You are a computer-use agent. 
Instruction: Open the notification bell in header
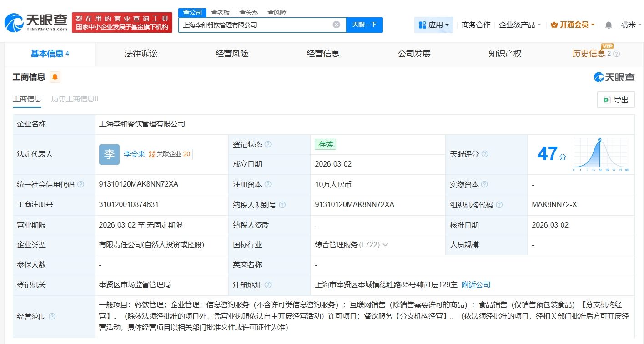609,25
